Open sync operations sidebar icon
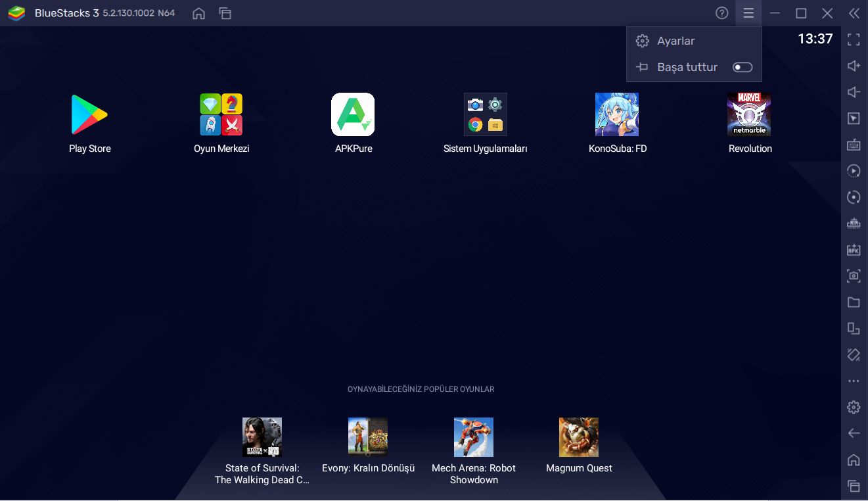This screenshot has height=501, width=868. pyautogui.click(x=854, y=197)
